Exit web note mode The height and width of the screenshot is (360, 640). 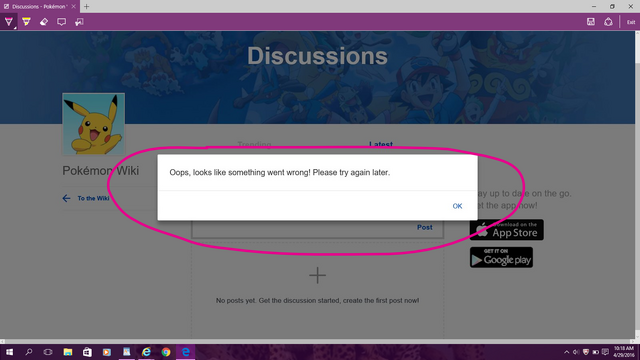[x=631, y=22]
